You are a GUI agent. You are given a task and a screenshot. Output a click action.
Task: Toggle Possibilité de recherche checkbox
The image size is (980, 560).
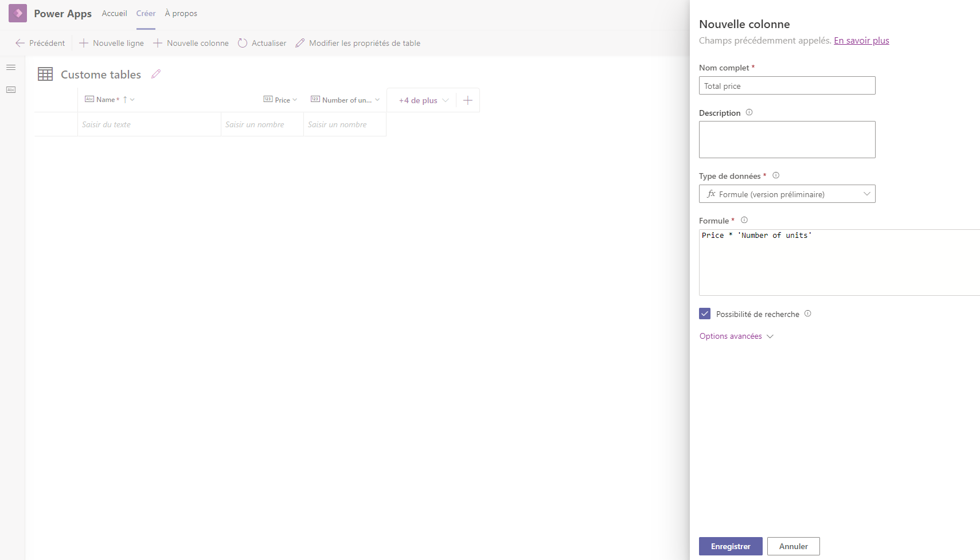(x=705, y=314)
